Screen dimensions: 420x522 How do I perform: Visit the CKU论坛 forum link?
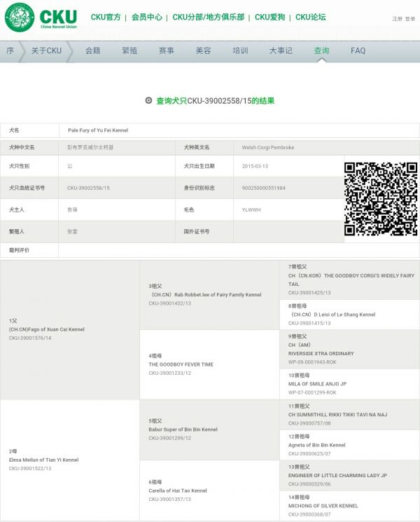coord(310,18)
